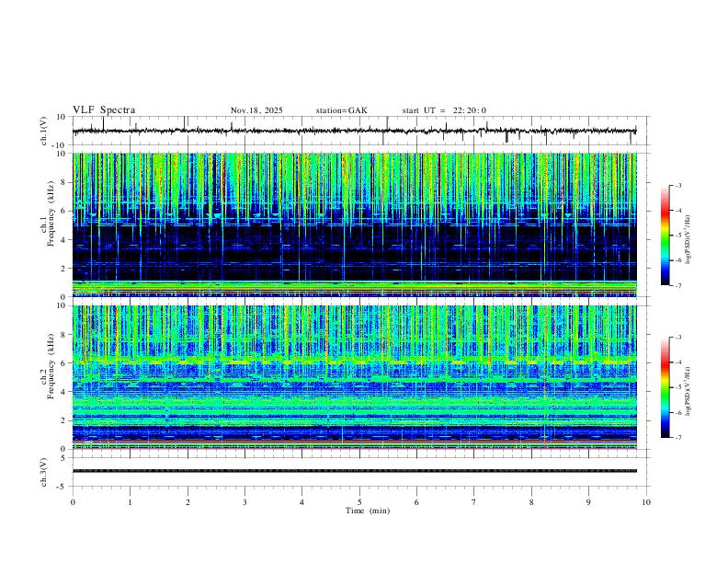Click the '-10' tick on ch.1 voltage axis
The height and width of the screenshot is (563, 728).
pyautogui.click(x=61, y=145)
